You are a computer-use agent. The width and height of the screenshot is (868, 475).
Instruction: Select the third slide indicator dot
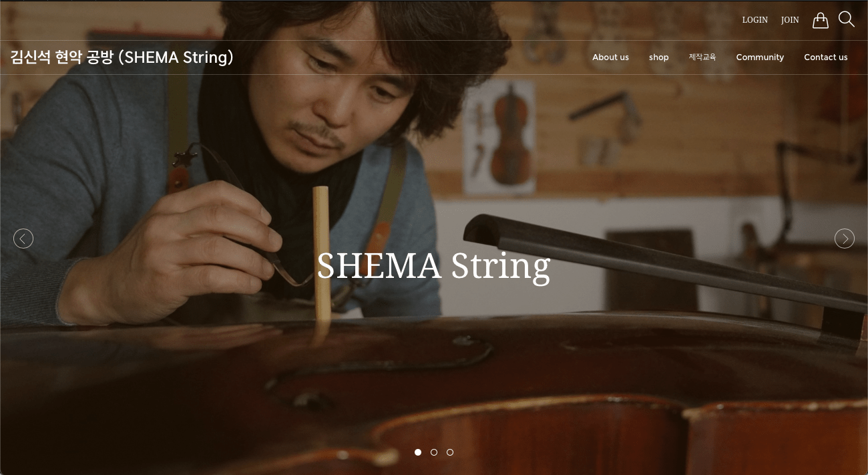[x=450, y=452]
